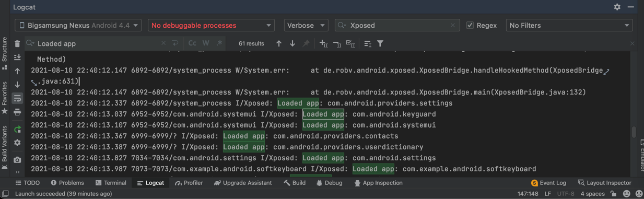
Task: Select all occurrences icon
Action: click(351, 43)
